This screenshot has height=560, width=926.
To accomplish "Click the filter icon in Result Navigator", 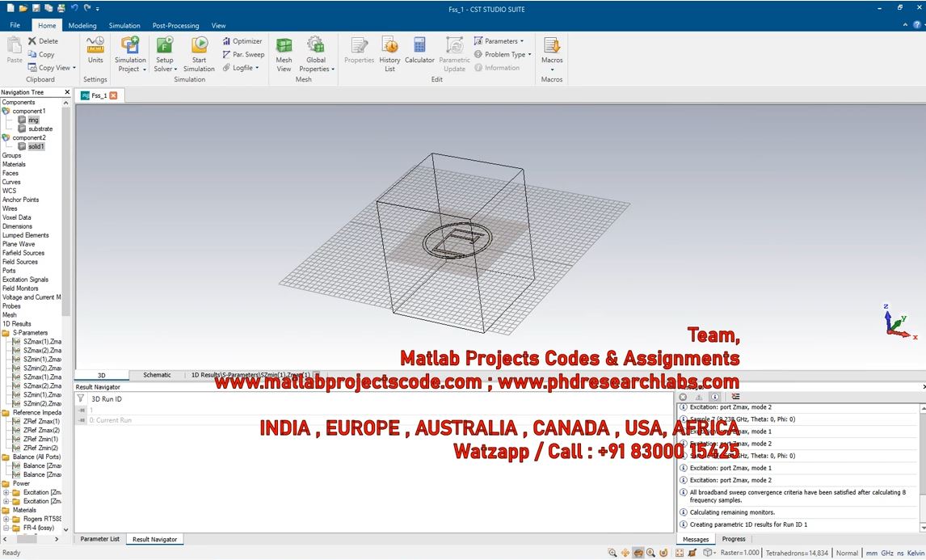I will point(81,398).
